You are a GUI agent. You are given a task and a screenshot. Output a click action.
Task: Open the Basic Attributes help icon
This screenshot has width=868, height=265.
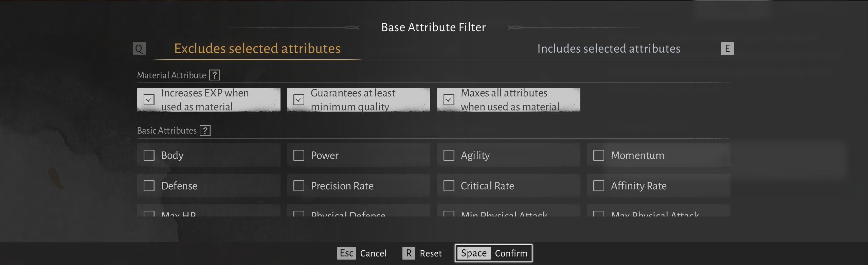click(x=205, y=131)
